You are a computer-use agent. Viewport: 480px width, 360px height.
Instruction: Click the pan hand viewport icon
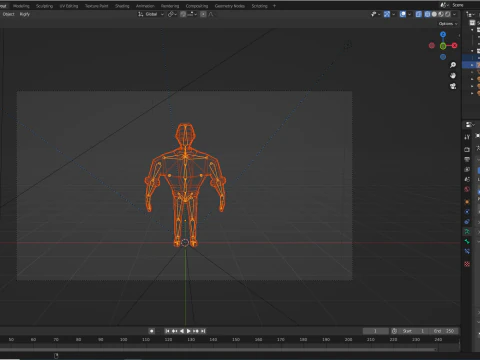coord(453,76)
